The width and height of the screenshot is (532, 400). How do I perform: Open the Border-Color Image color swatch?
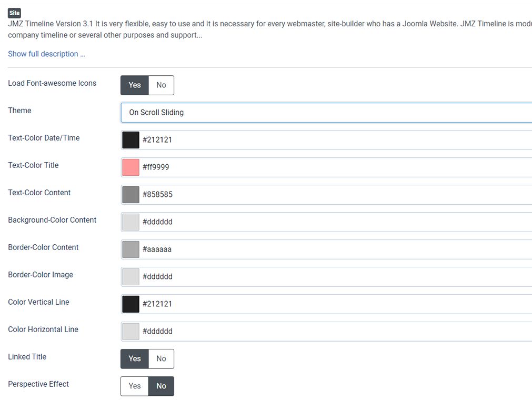click(131, 276)
